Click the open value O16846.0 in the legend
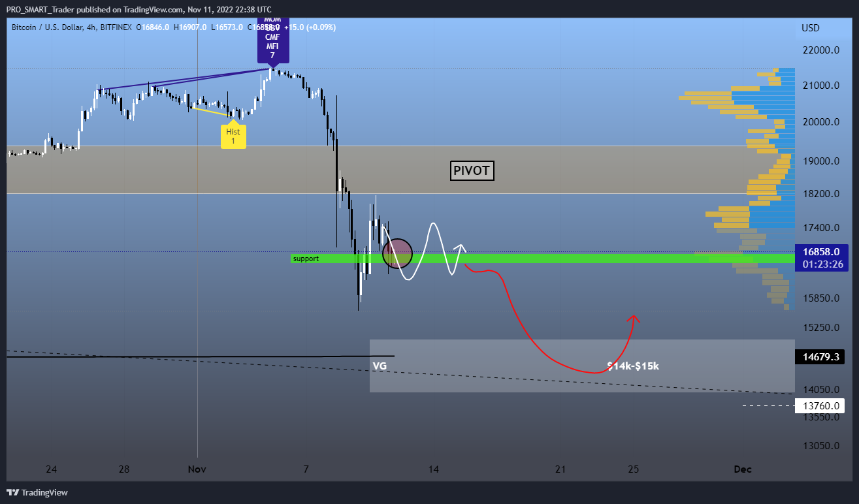This screenshot has height=504, width=859. click(x=154, y=27)
